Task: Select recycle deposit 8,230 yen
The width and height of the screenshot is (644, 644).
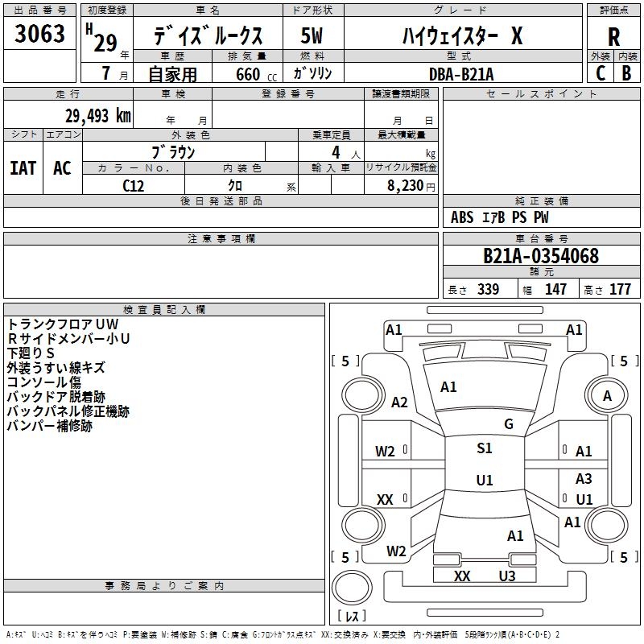Action: tap(411, 185)
